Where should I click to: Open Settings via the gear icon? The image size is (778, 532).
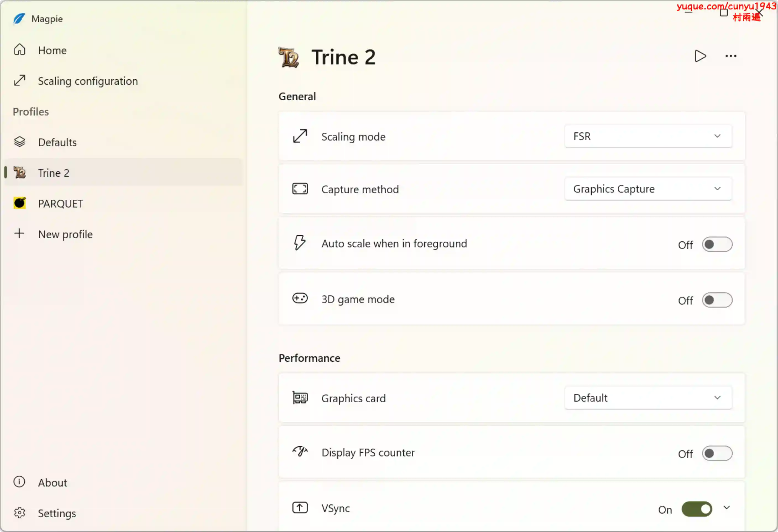tap(19, 513)
